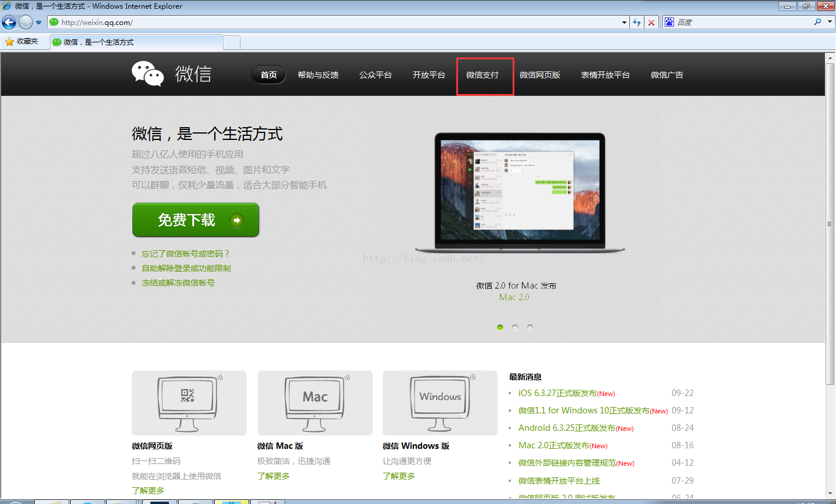The height and width of the screenshot is (504, 836).
Task: Click the Internet Explorer icon in title bar
Action: [6, 6]
